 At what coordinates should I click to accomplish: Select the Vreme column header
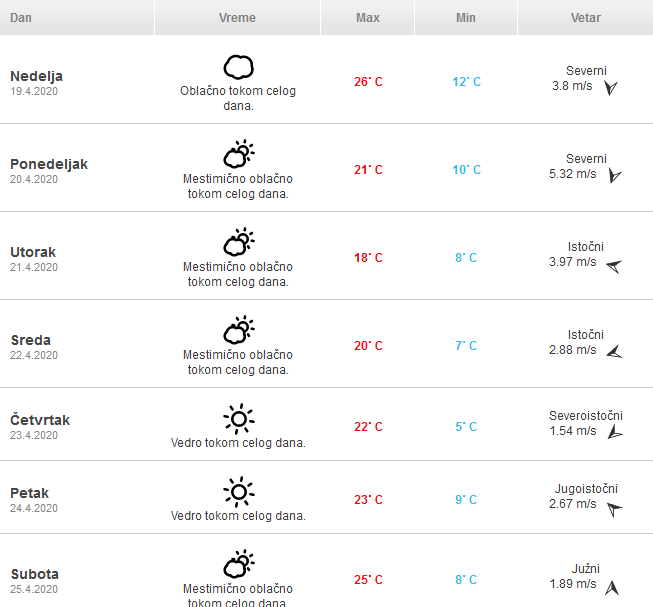tap(237, 18)
